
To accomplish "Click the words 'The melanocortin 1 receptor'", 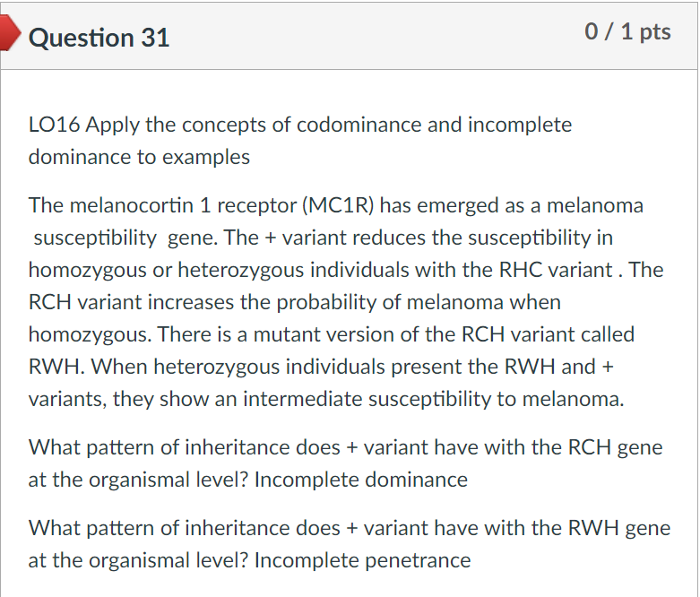I will click(x=163, y=206).
